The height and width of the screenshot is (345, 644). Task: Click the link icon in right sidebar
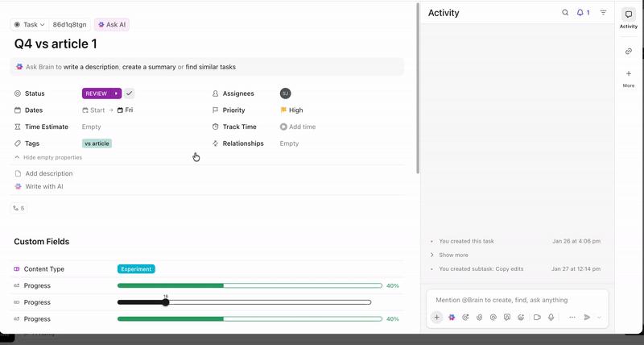pyautogui.click(x=629, y=52)
